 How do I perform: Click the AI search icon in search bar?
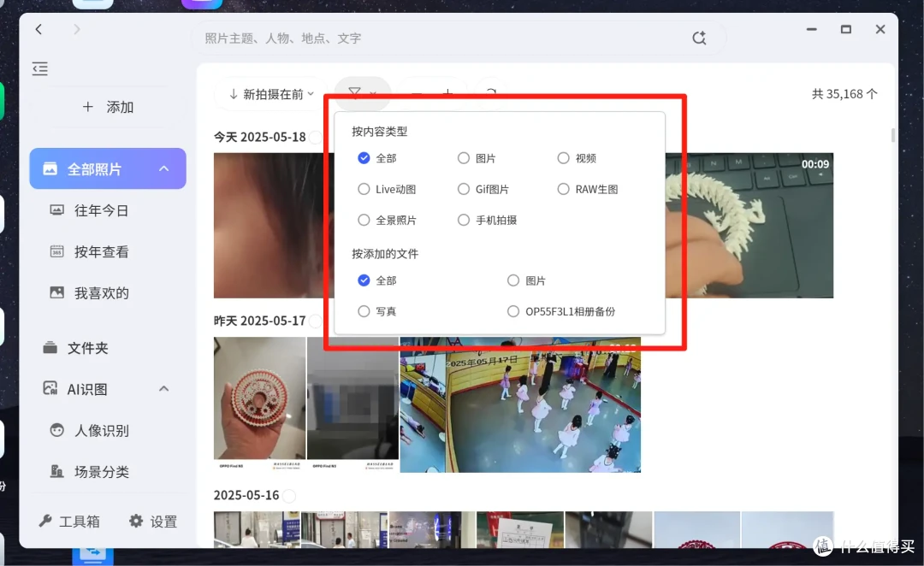[x=699, y=38]
